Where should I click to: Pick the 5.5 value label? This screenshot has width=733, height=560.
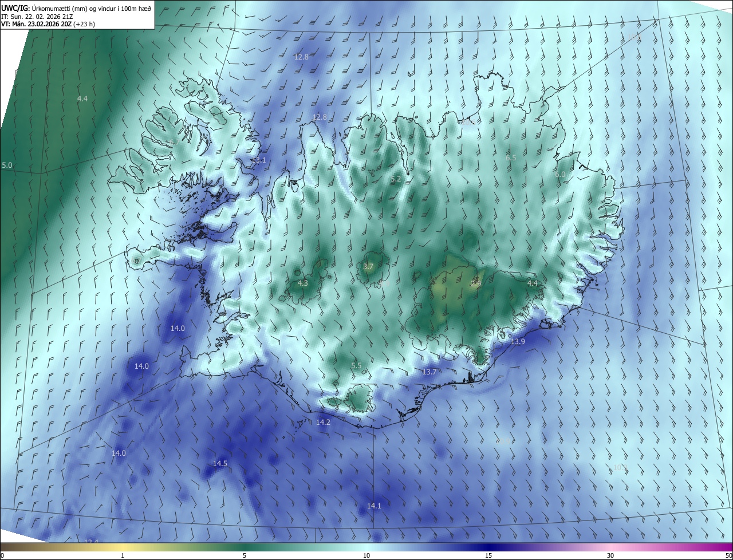coord(356,365)
